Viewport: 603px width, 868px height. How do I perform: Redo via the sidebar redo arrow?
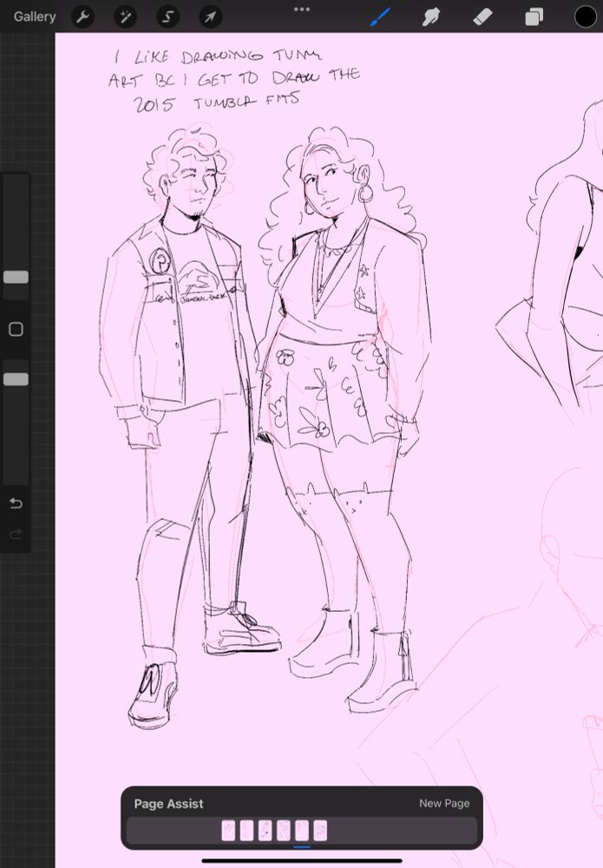click(x=16, y=534)
